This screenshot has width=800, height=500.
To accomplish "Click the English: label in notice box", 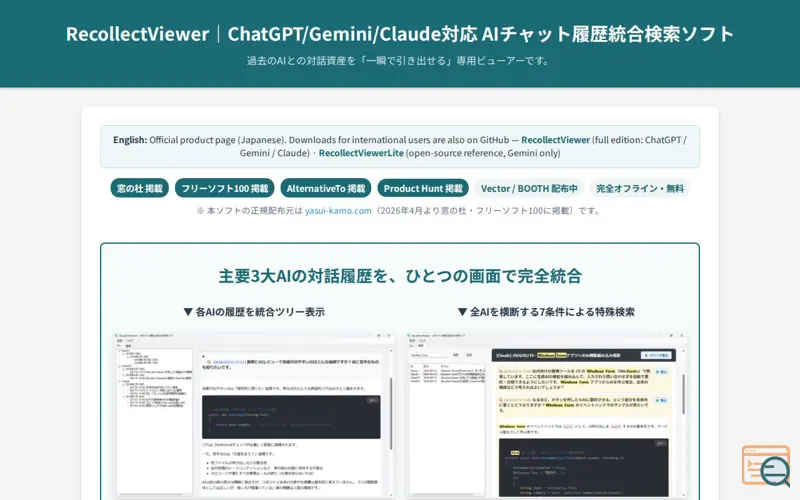I will [130, 140].
